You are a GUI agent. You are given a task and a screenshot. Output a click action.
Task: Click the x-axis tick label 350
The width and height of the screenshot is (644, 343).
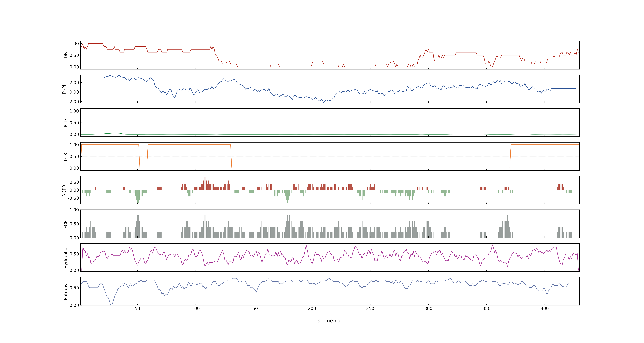tap(486, 309)
